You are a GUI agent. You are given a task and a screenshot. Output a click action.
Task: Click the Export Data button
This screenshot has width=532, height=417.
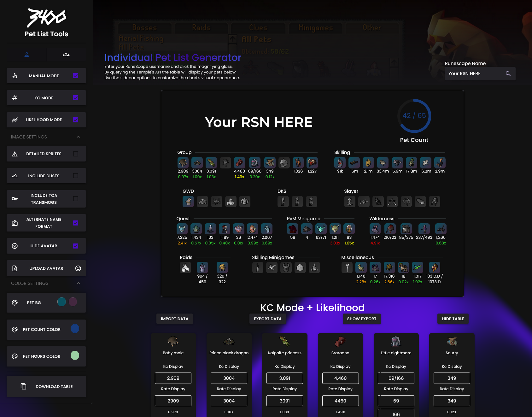268,319
